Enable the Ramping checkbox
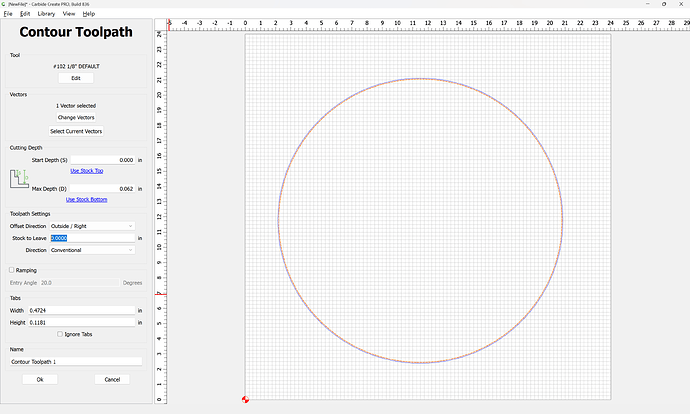 (12, 270)
